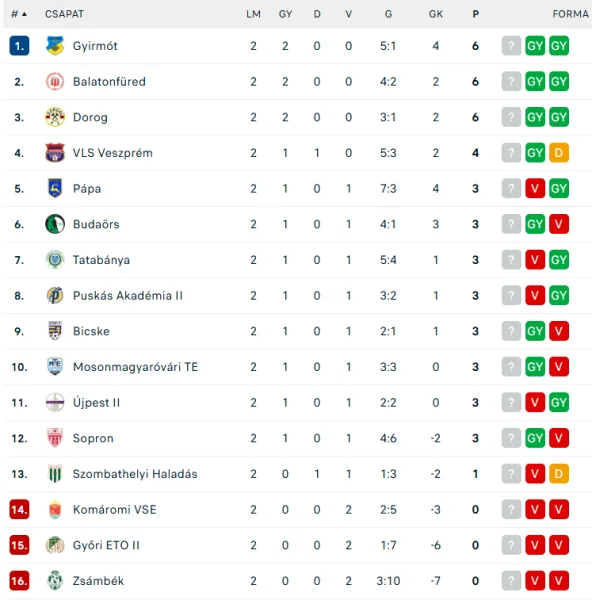Image resolution: width=592 pixels, height=600 pixels.
Task: Open the Tatabánya team link
Action: click(101, 260)
